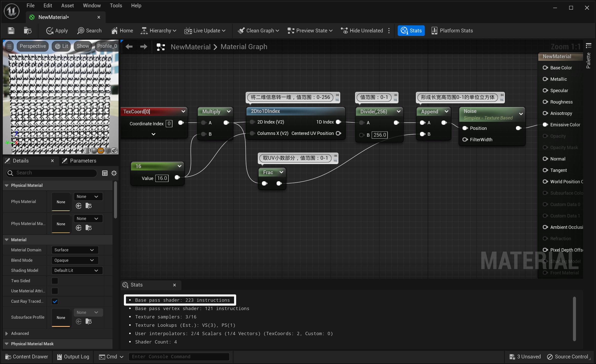Click the Save material icon
The width and height of the screenshot is (596, 364).
coord(11,31)
